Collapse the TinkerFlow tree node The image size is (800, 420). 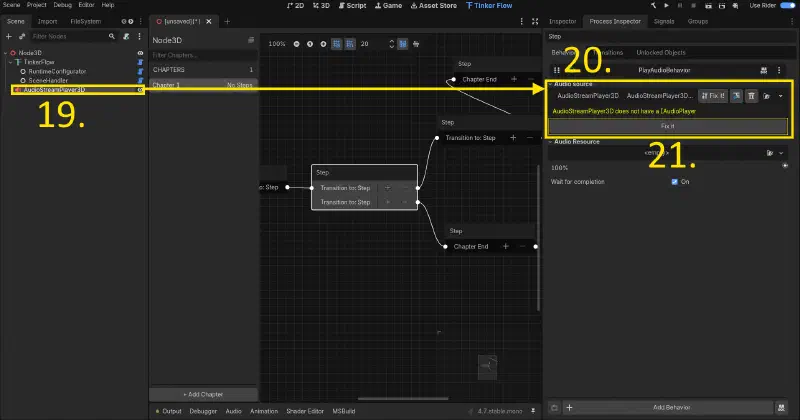tap(11, 62)
